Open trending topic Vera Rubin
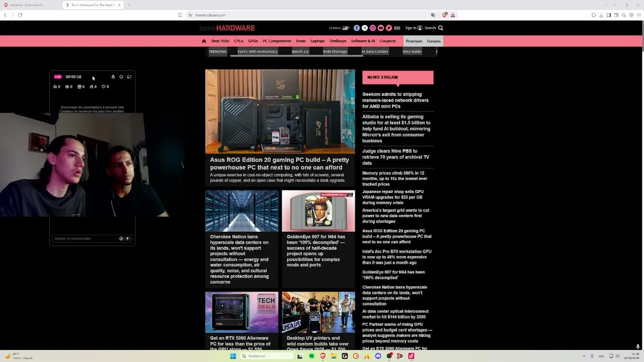The width and height of the screenshot is (644, 362). tap(412, 51)
